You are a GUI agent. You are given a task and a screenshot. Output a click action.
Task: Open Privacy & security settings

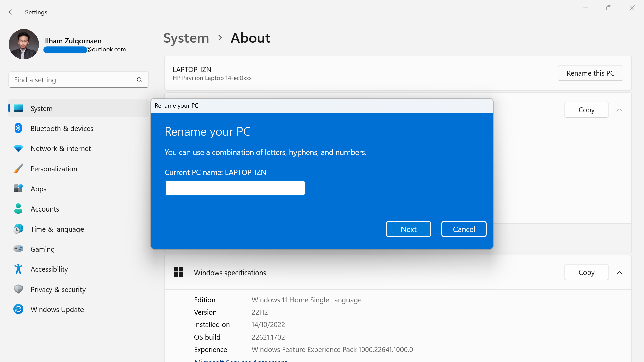pos(57,289)
